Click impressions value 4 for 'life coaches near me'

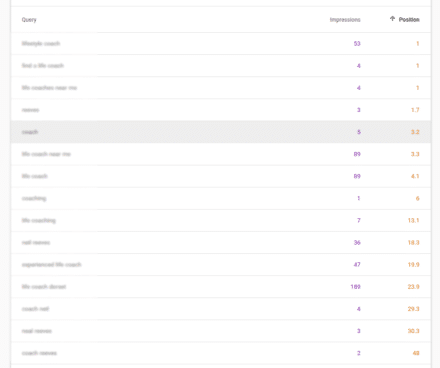tap(359, 88)
